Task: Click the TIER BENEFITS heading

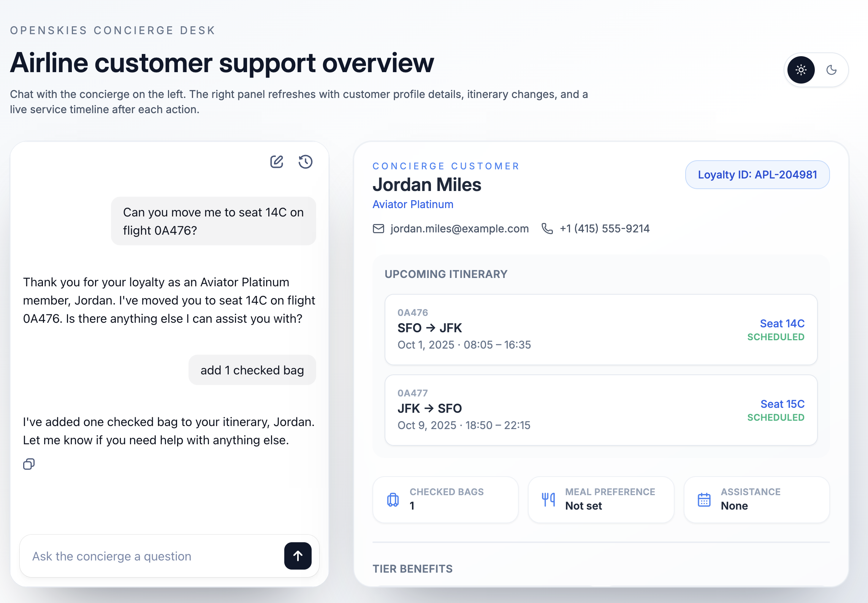Action: [x=413, y=569]
